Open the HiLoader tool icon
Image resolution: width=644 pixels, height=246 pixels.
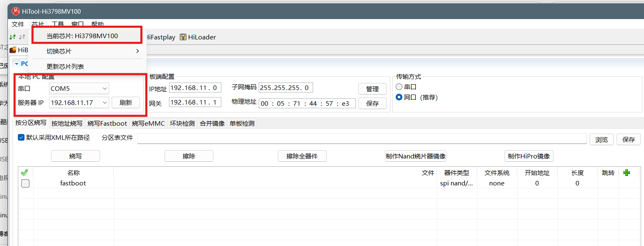(183, 37)
